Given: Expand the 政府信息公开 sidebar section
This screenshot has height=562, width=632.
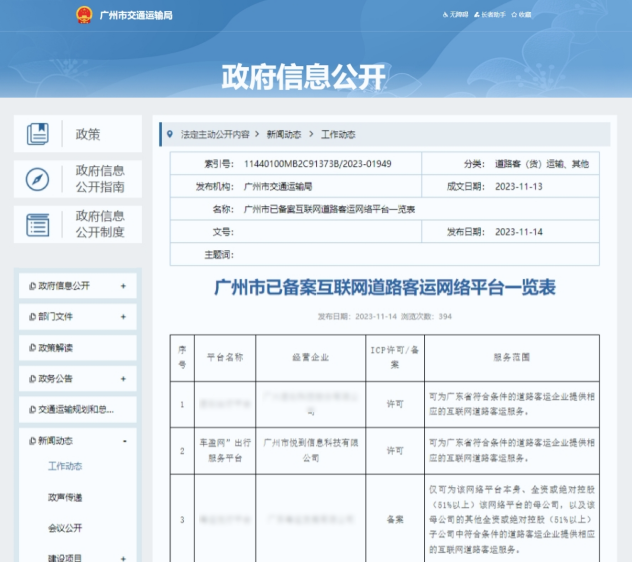Looking at the screenshot, I should [x=123, y=286].
